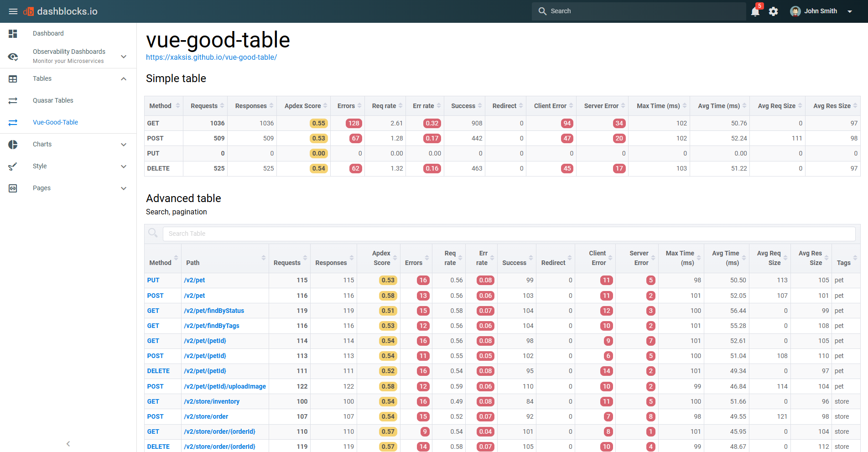Collapse the Tables section chevron
This screenshot has height=452, width=868.
tap(124, 79)
